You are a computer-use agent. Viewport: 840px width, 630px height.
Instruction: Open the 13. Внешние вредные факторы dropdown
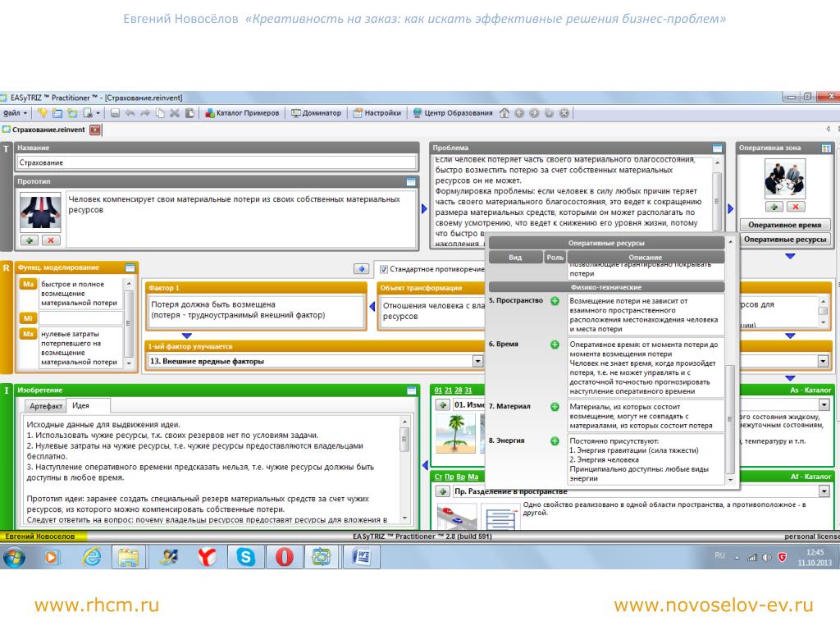(477, 362)
